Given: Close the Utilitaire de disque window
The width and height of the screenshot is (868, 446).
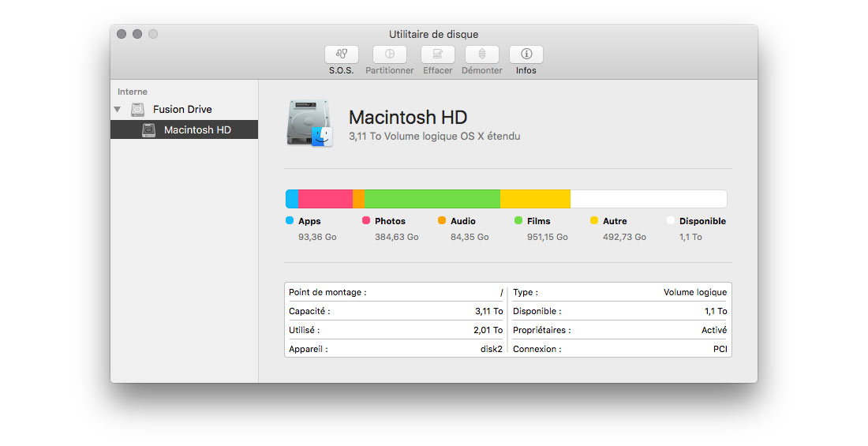Looking at the screenshot, I should (x=122, y=34).
